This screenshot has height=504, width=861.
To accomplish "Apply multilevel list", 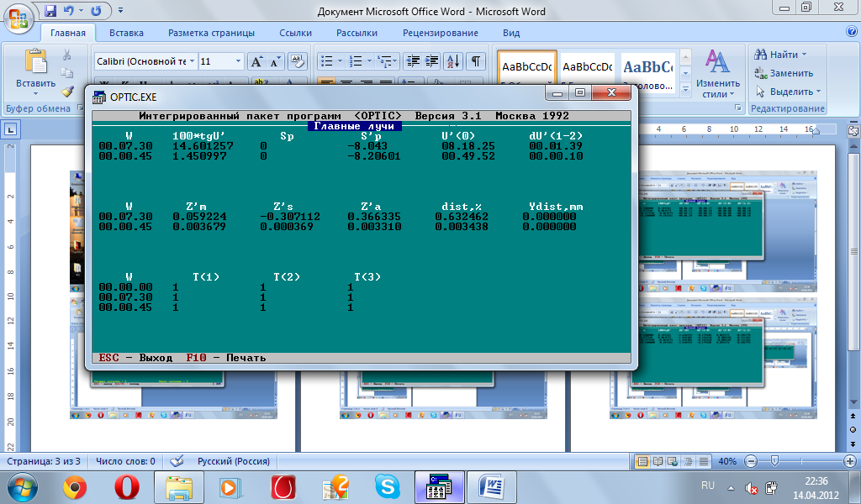I will (x=385, y=61).
